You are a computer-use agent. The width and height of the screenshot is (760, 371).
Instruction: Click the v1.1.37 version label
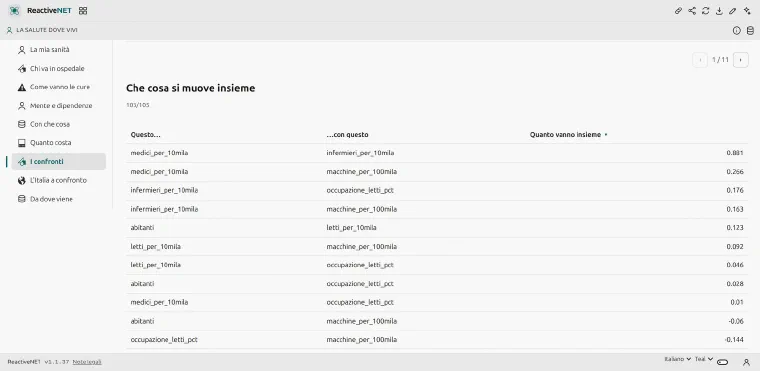pyautogui.click(x=57, y=362)
